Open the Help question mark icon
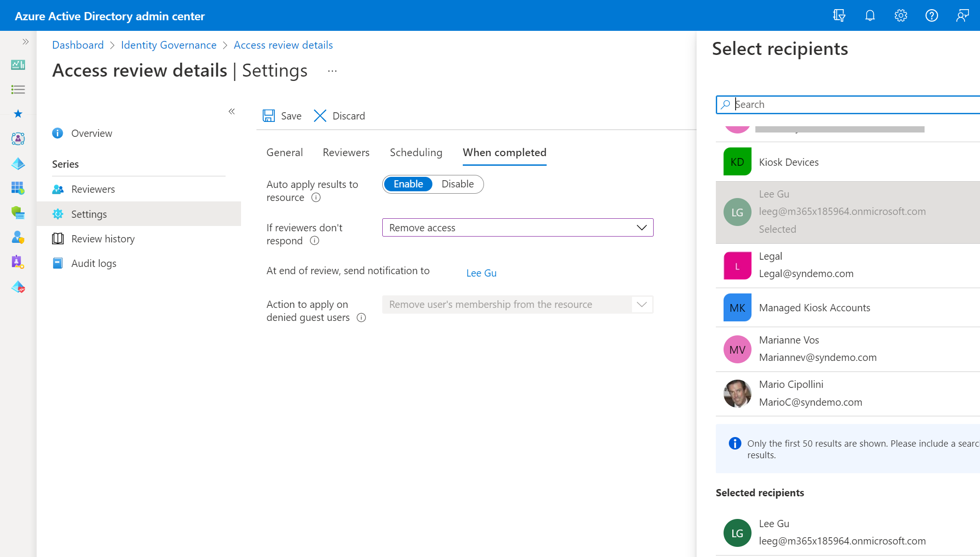This screenshot has height=557, width=980. point(931,15)
